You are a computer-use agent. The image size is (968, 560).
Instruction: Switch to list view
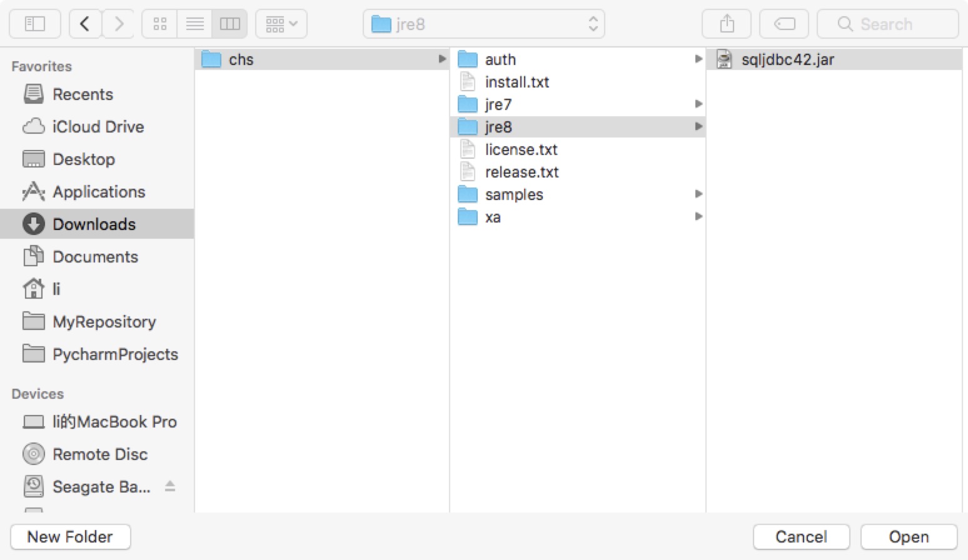click(x=195, y=24)
